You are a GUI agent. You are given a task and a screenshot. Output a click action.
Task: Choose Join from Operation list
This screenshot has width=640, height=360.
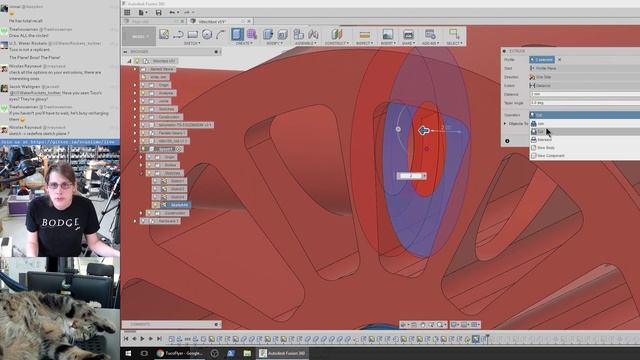coord(584,123)
